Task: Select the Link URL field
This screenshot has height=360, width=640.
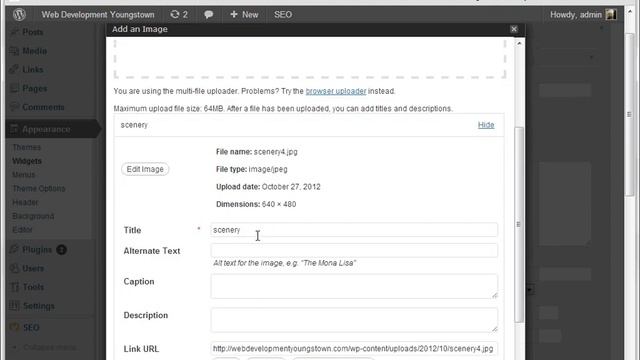Action: (x=354, y=349)
